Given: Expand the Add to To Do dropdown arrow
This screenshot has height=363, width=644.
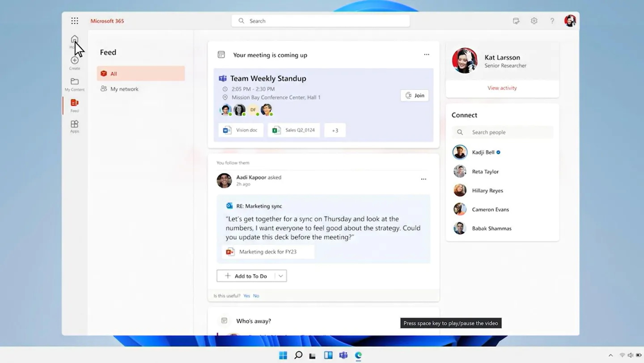Looking at the screenshot, I should tap(280, 276).
